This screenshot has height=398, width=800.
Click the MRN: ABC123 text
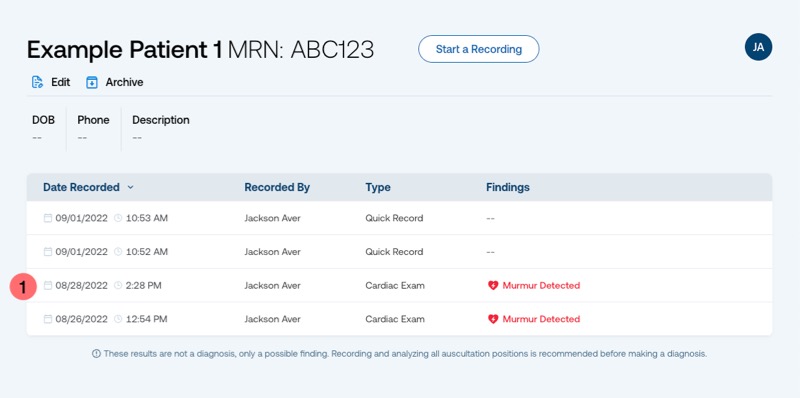tap(301, 49)
